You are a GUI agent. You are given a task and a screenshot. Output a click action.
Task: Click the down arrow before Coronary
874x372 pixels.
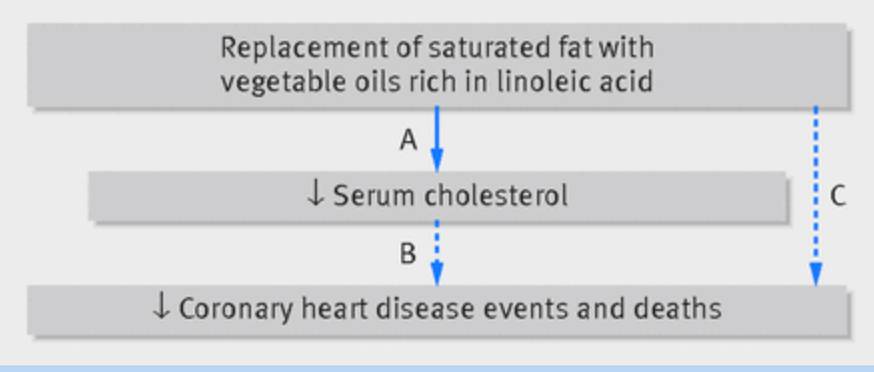point(161,308)
